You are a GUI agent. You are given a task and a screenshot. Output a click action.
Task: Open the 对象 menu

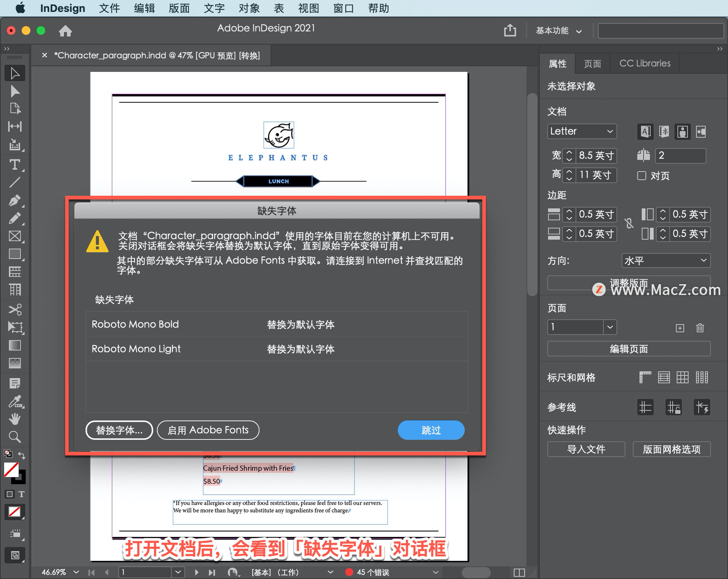coord(249,8)
